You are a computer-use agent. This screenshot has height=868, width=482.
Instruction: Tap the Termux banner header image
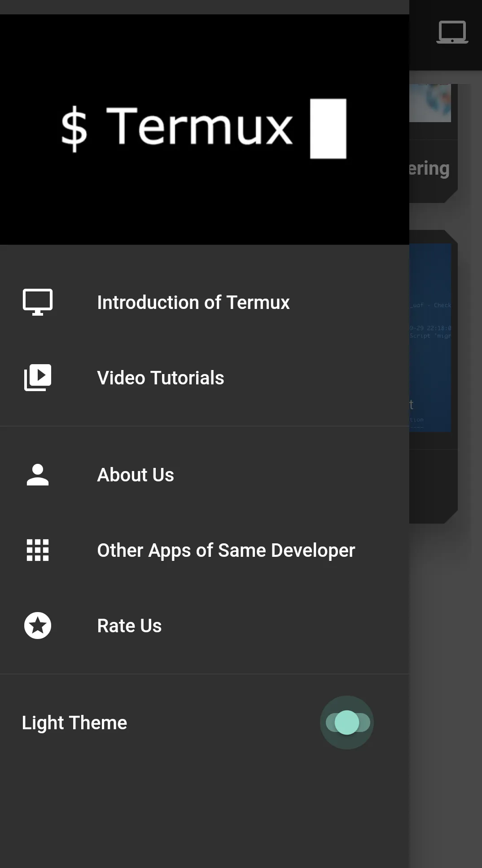point(205,130)
